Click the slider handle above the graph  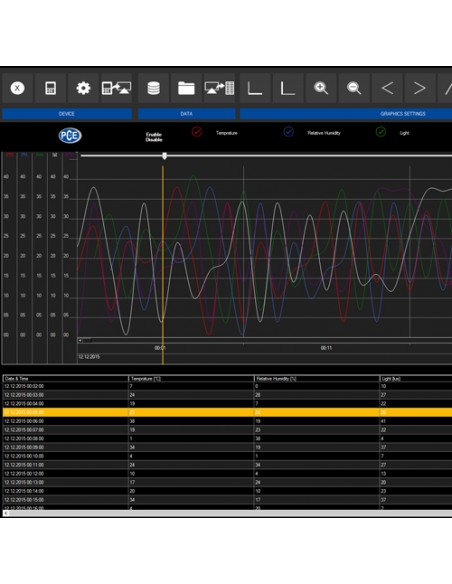pyautogui.click(x=165, y=156)
